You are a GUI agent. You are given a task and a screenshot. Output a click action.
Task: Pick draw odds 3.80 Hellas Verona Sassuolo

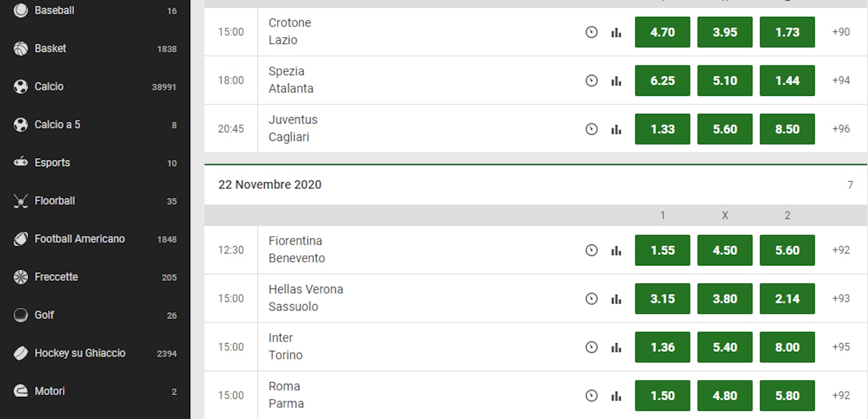[725, 299]
